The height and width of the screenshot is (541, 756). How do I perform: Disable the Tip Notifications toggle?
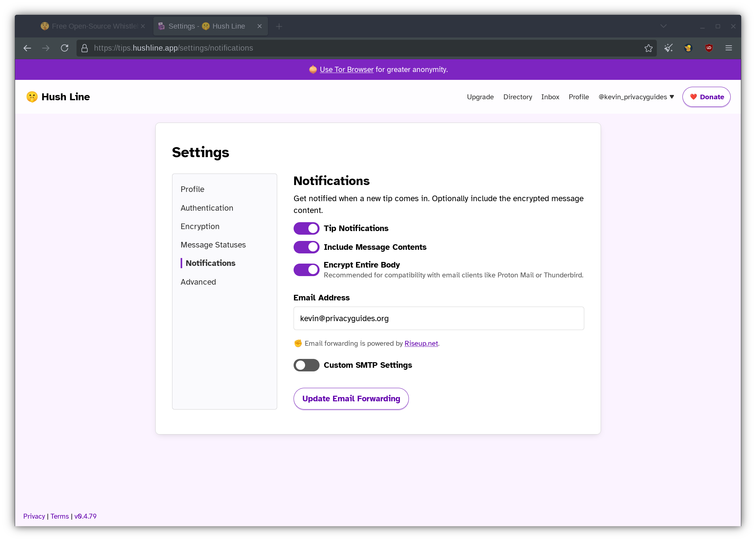coord(306,228)
